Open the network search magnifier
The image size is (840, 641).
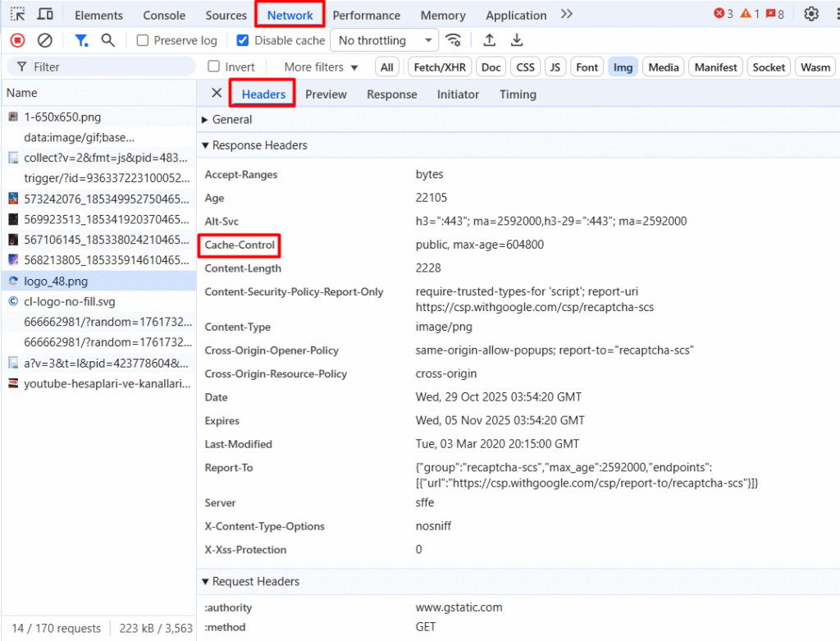pyautogui.click(x=108, y=40)
